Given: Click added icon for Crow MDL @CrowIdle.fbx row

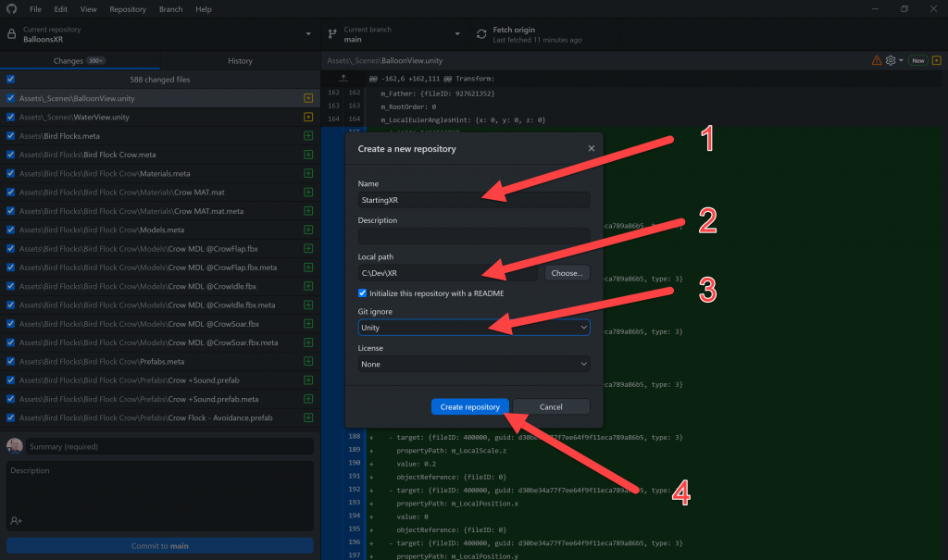Looking at the screenshot, I should point(308,285).
